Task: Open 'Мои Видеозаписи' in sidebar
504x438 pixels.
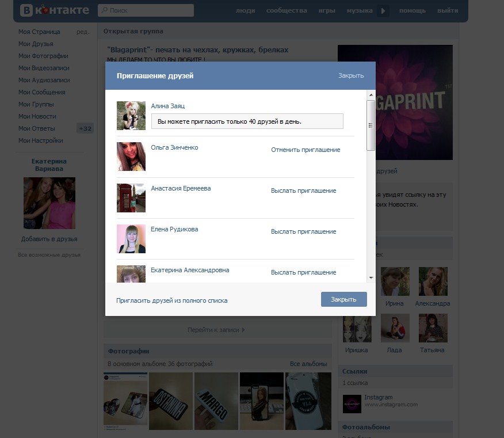Action: (44, 68)
